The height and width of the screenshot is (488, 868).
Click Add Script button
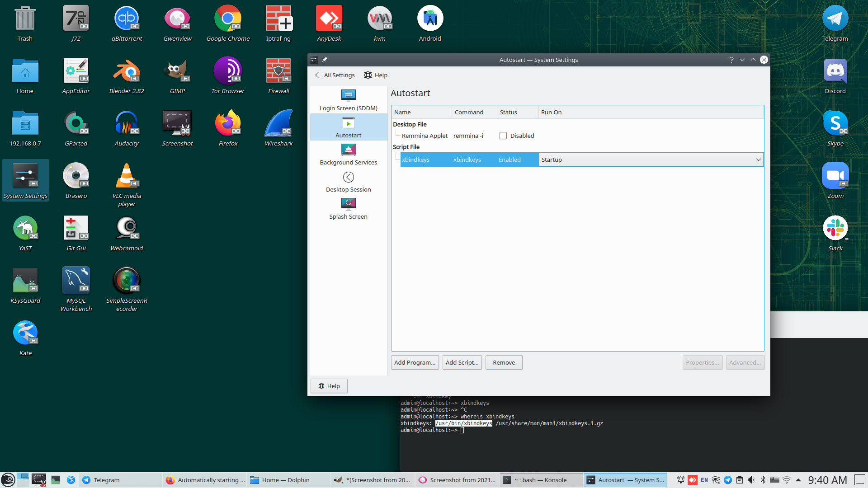pyautogui.click(x=462, y=362)
